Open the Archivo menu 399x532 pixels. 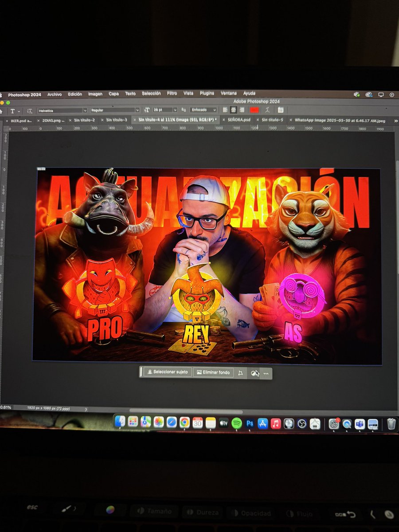click(55, 94)
